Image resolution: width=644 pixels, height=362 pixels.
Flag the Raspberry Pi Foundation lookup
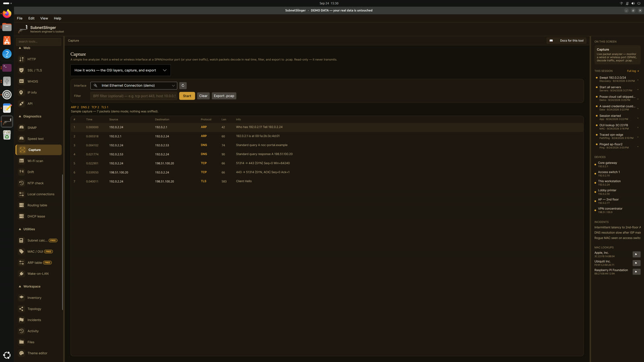pyautogui.click(x=636, y=271)
